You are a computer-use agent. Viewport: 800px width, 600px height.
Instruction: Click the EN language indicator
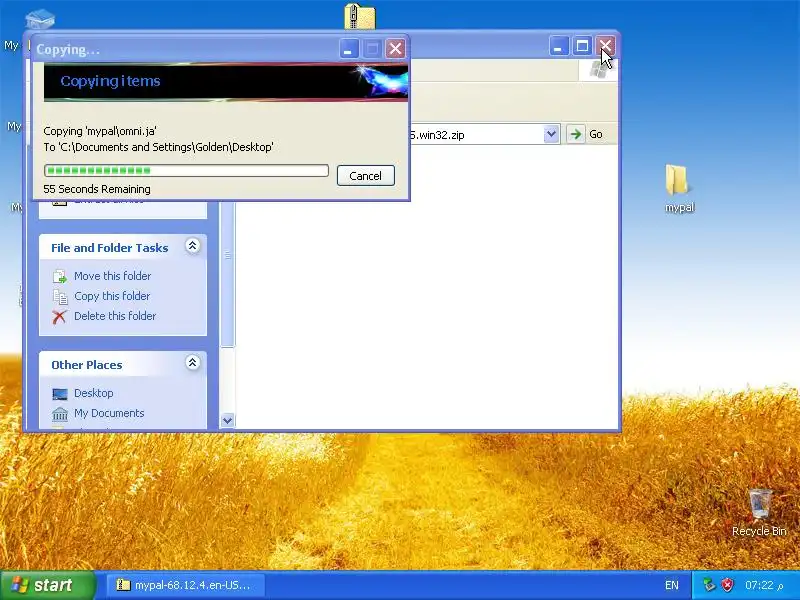coord(671,585)
